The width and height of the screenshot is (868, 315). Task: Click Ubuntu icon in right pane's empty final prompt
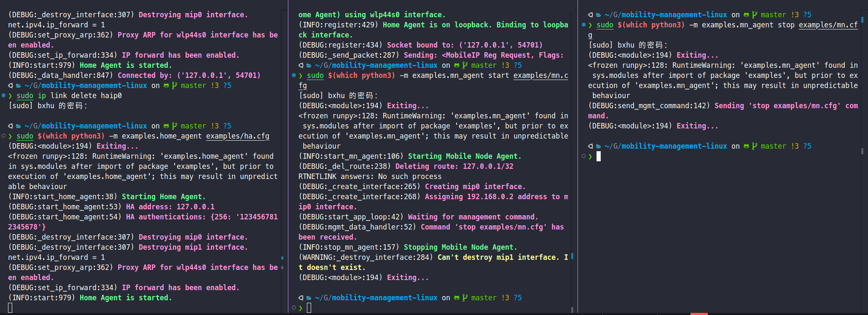pos(591,146)
